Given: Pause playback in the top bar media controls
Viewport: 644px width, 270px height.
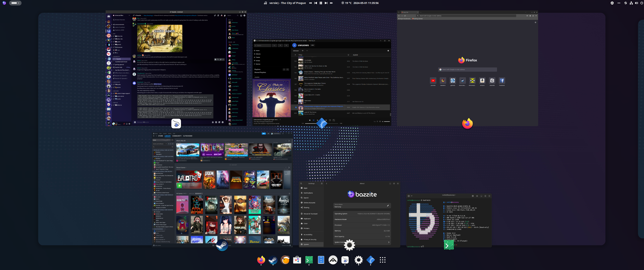Looking at the screenshot, I should [321, 3].
